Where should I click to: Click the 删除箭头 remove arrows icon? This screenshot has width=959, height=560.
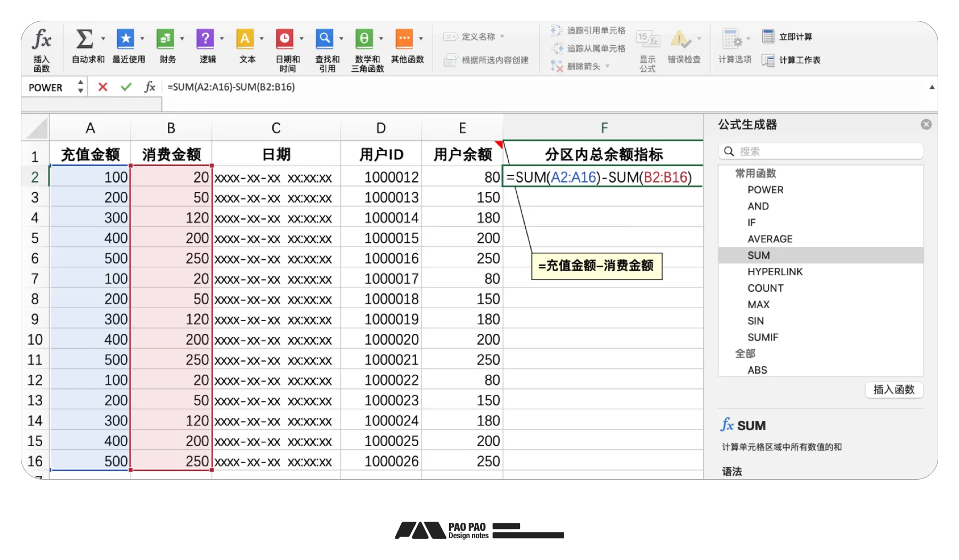coord(557,67)
